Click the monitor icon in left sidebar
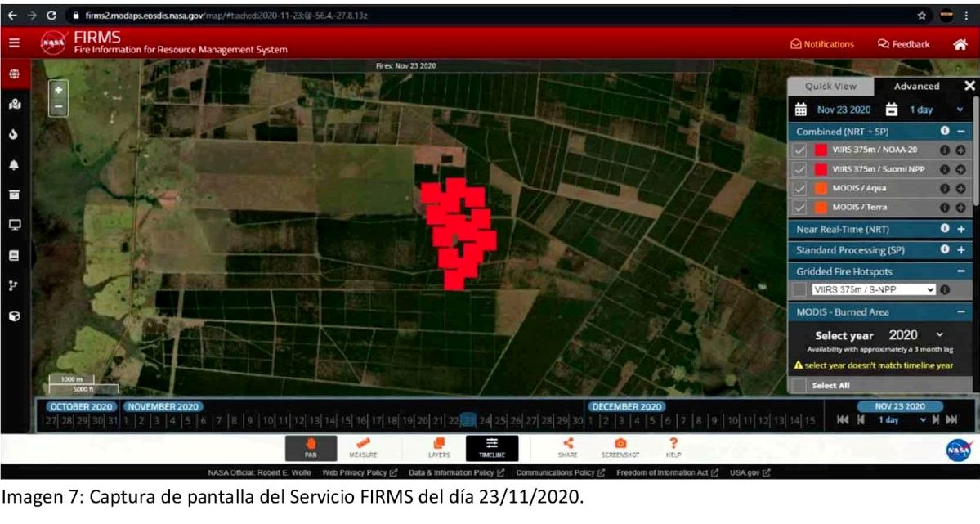The width and height of the screenshot is (980, 524). [14, 225]
